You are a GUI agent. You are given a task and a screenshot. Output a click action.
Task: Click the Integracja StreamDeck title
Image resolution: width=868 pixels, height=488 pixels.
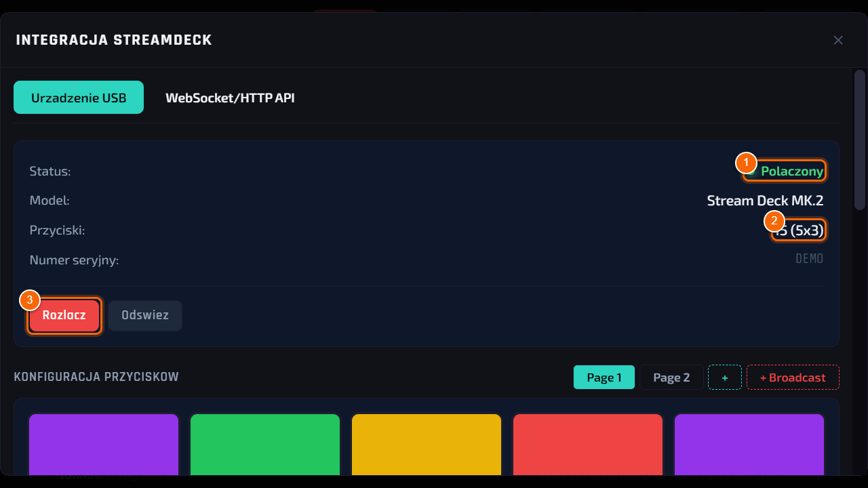pos(114,40)
